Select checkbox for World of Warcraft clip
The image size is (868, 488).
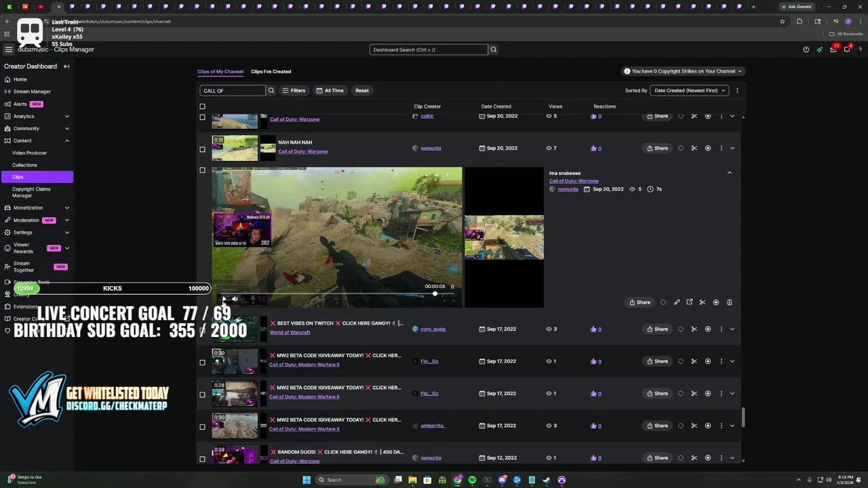pyautogui.click(x=202, y=330)
